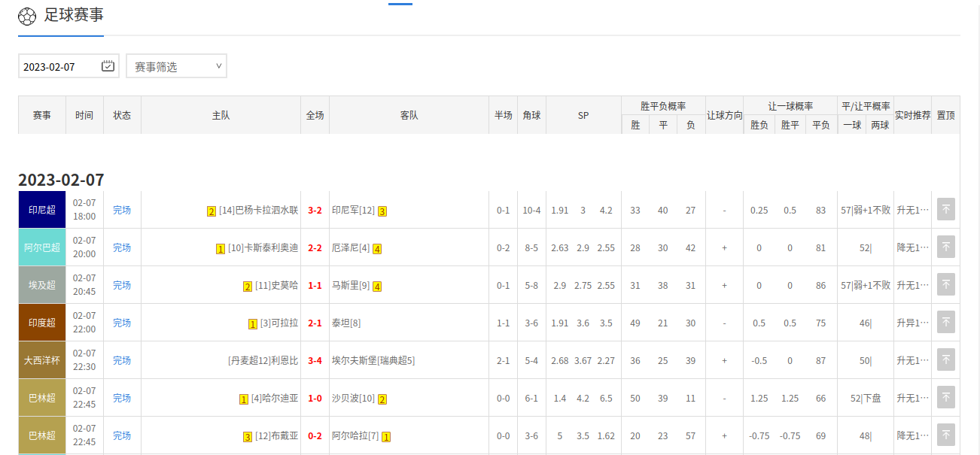
Task: Click team name 利恩比
Action: pos(285,361)
